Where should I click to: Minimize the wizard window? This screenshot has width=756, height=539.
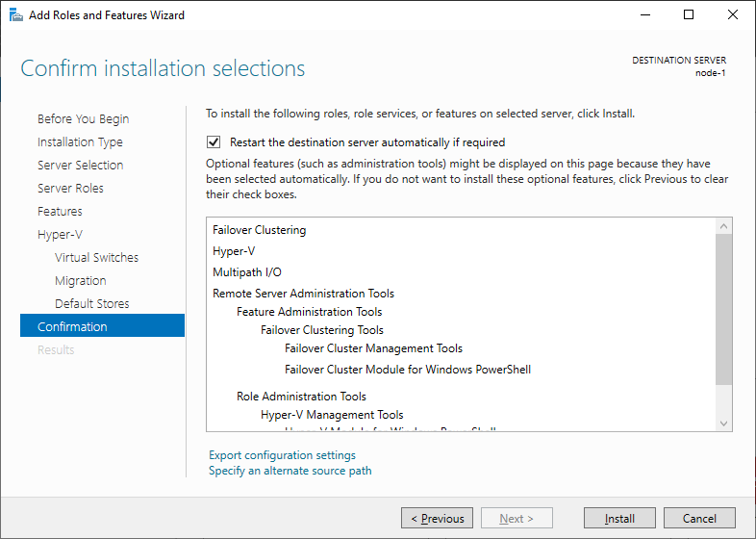pos(645,15)
